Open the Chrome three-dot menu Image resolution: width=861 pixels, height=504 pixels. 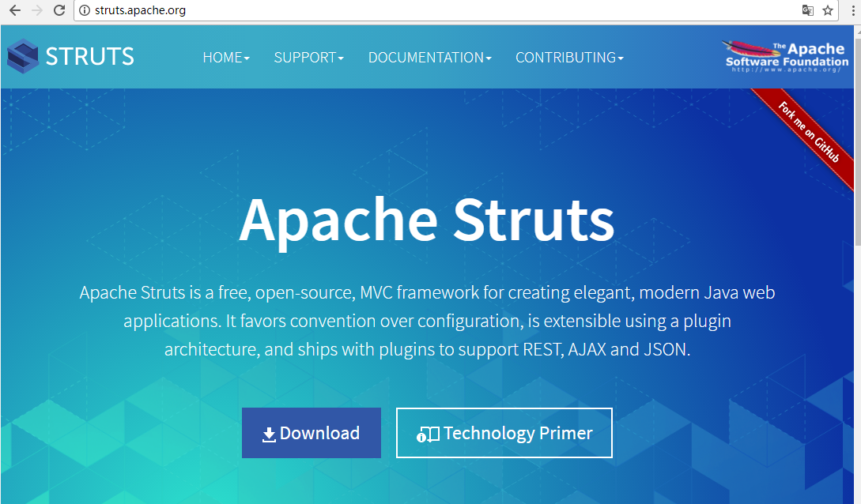coord(853,10)
